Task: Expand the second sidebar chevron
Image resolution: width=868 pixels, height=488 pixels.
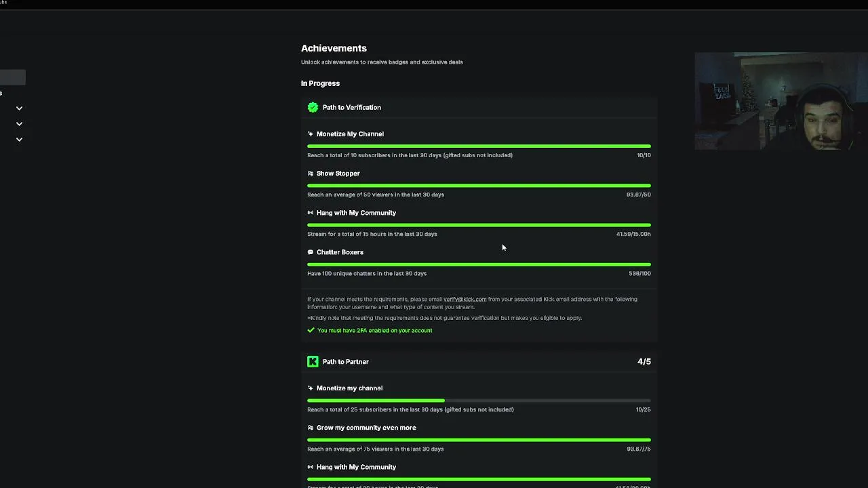Action: [19, 124]
